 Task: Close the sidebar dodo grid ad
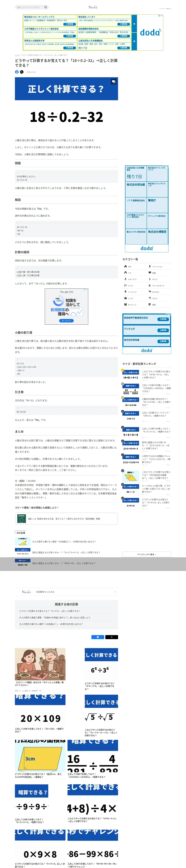click(167, 167)
